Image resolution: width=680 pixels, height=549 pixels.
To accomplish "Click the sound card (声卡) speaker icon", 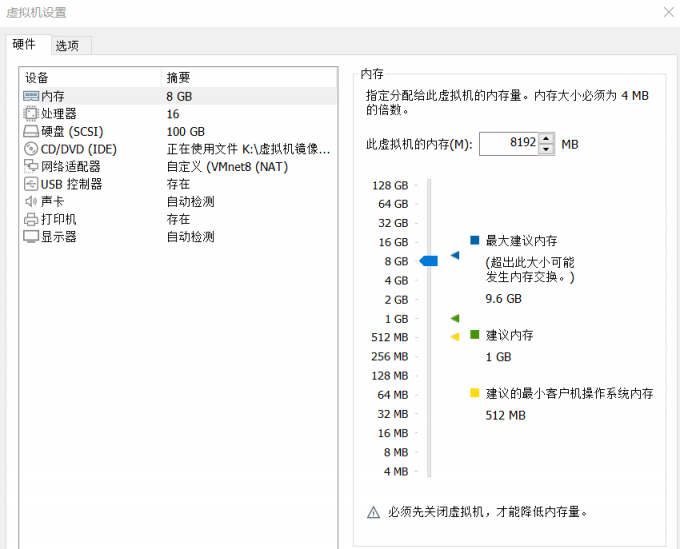I will coord(30,202).
